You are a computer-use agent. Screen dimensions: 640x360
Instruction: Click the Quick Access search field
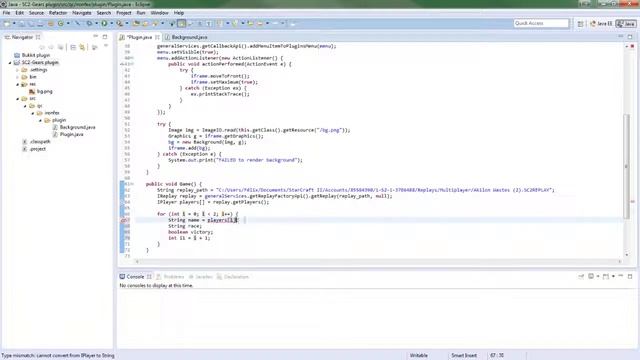541,23
